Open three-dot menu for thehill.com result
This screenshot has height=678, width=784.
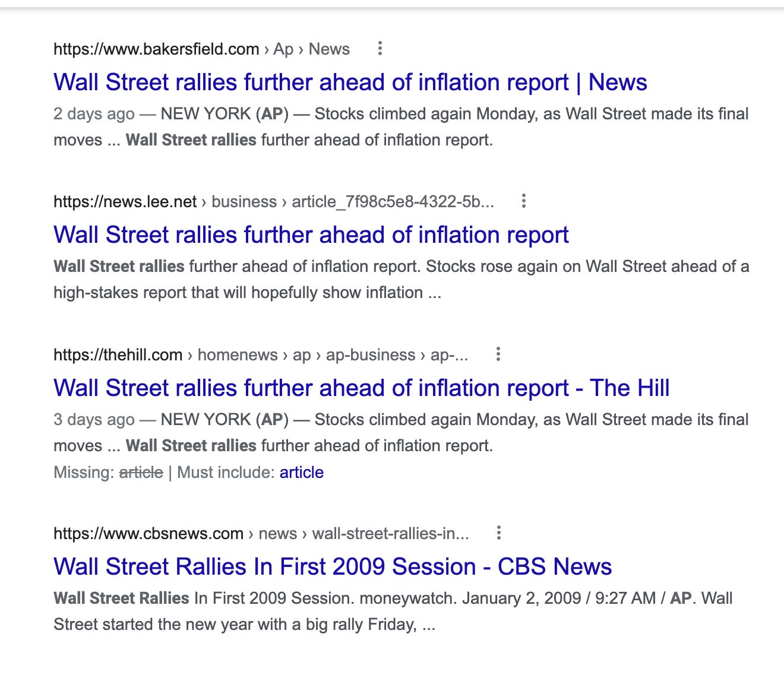(x=498, y=354)
